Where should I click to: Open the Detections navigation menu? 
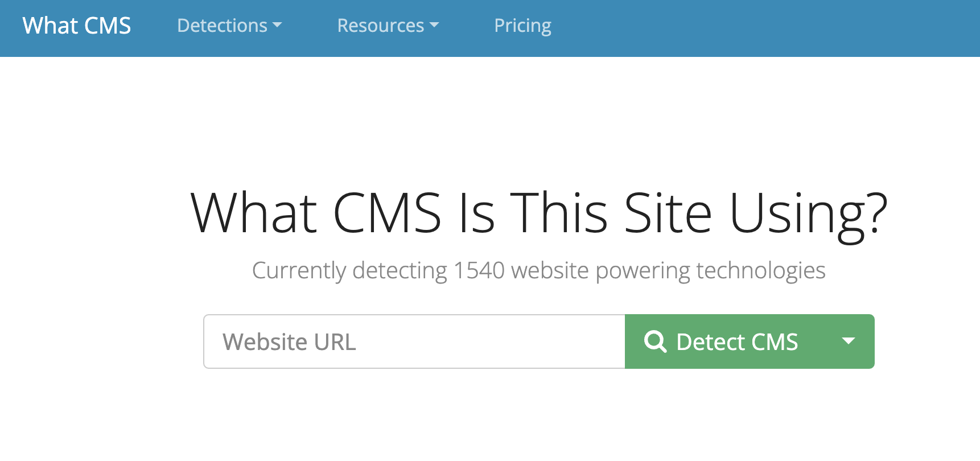[229, 26]
